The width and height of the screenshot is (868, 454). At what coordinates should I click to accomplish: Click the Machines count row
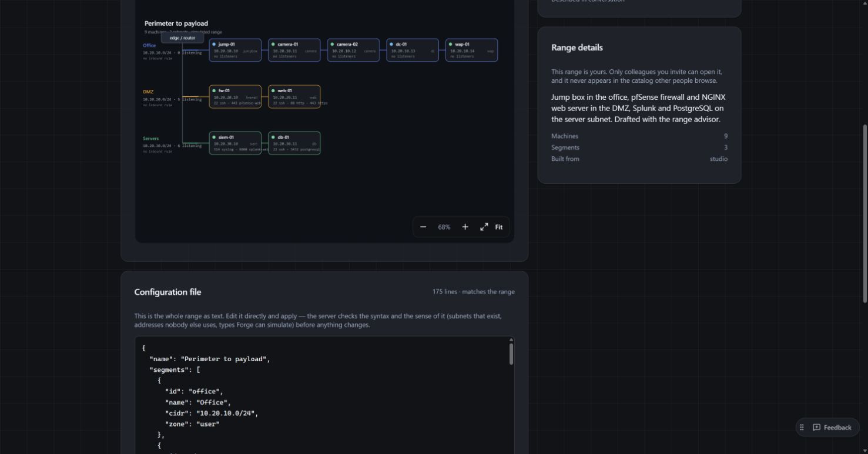(x=639, y=136)
